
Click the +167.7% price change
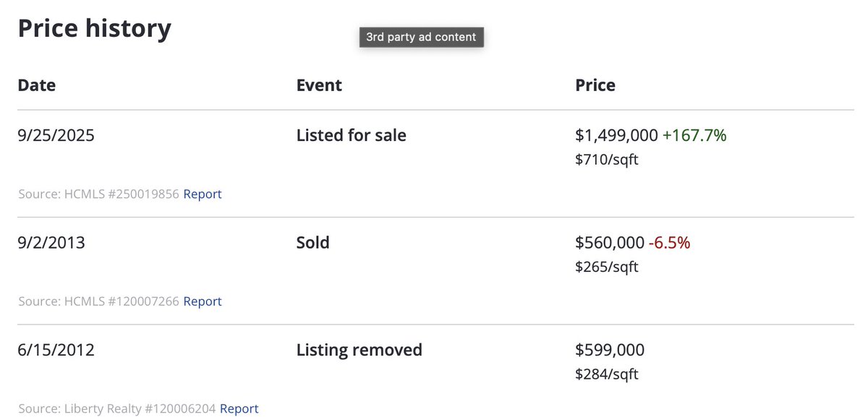click(x=694, y=135)
